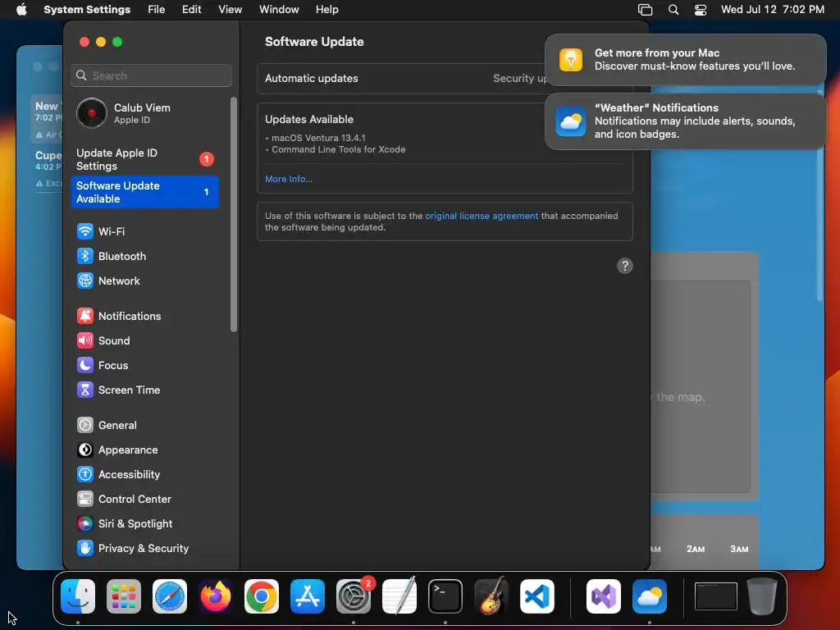Open the System Settings menu
The image size is (840, 630).
click(87, 10)
